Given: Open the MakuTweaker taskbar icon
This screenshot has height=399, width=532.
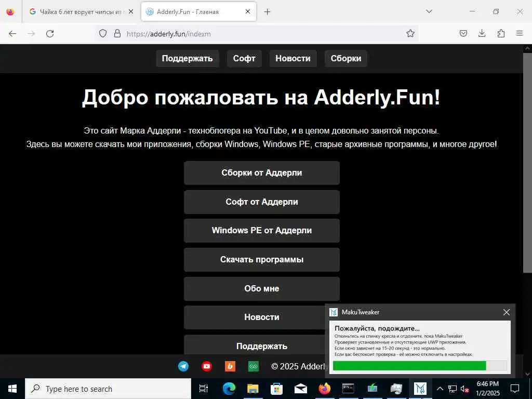Looking at the screenshot, I should (420, 389).
